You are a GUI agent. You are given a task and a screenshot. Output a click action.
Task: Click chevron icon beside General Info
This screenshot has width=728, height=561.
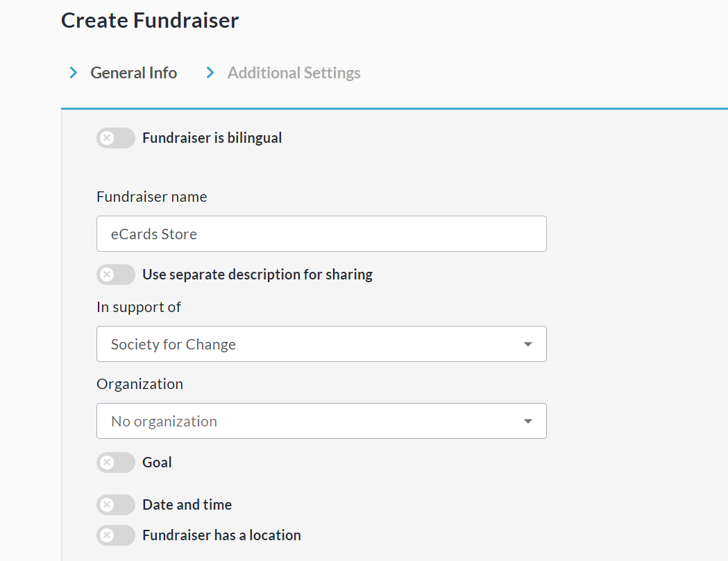pos(73,73)
